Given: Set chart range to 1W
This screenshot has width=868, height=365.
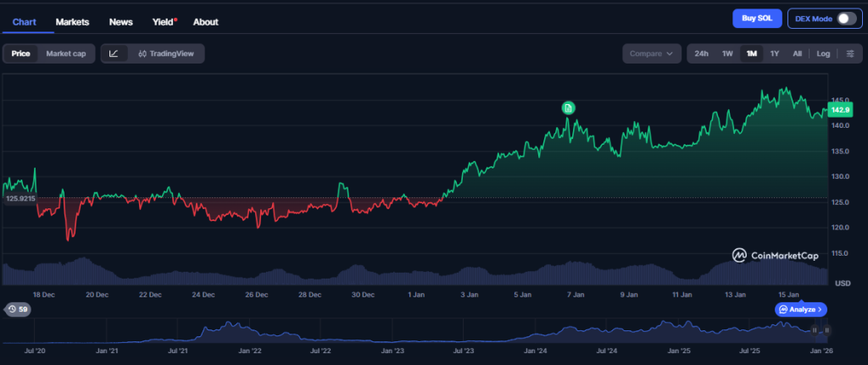Looking at the screenshot, I should click(727, 53).
